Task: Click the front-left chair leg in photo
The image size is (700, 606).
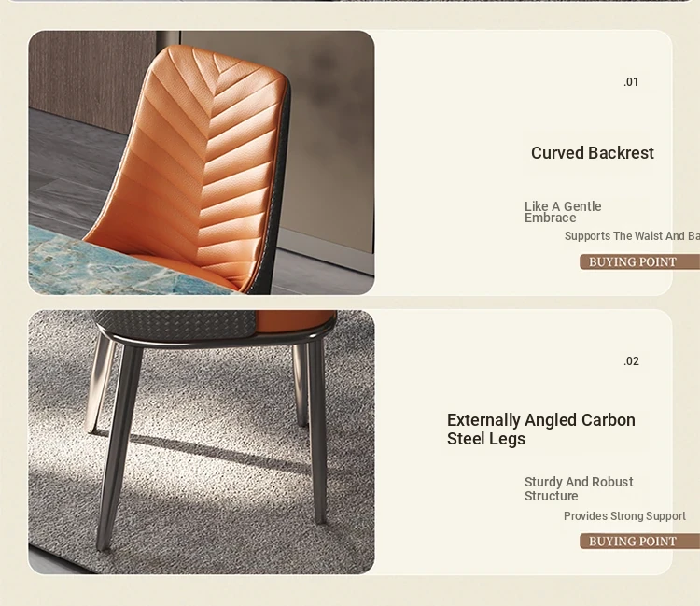Action: click(x=117, y=446)
